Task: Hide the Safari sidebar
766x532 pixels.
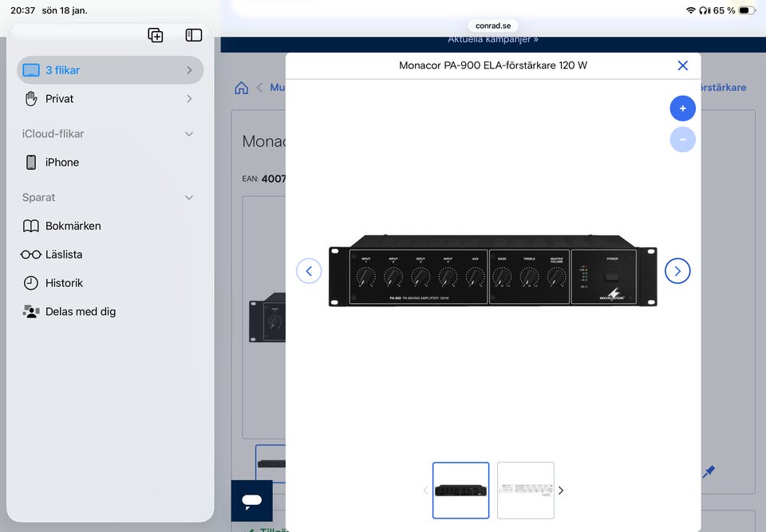Action: click(194, 35)
